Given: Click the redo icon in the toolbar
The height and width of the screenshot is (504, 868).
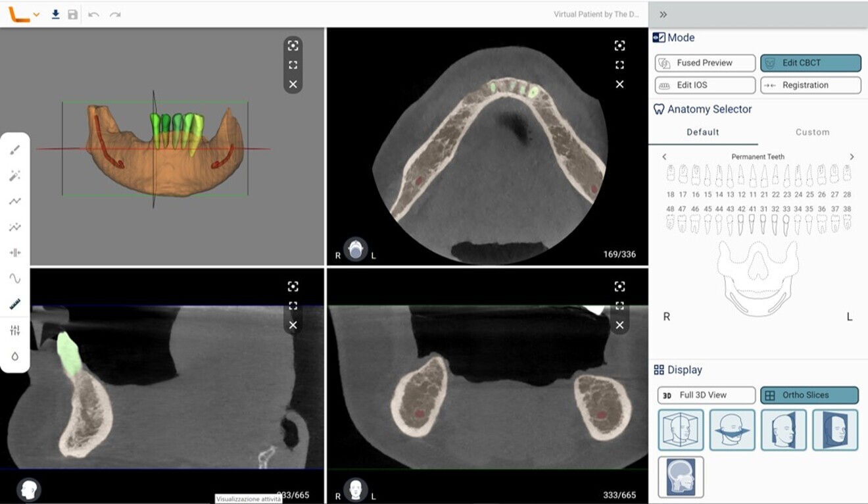Looking at the screenshot, I should click(115, 13).
